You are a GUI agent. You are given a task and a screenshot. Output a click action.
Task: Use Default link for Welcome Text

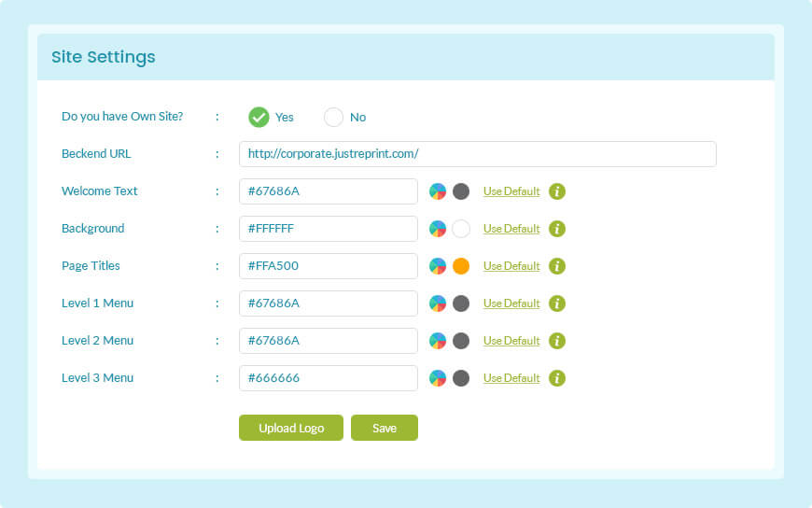coord(511,191)
